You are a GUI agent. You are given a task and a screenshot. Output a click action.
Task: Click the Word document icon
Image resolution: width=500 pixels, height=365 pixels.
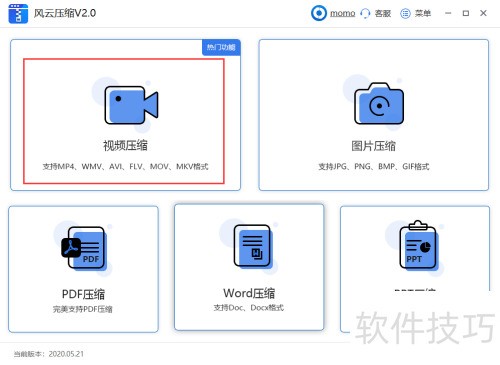click(x=252, y=246)
